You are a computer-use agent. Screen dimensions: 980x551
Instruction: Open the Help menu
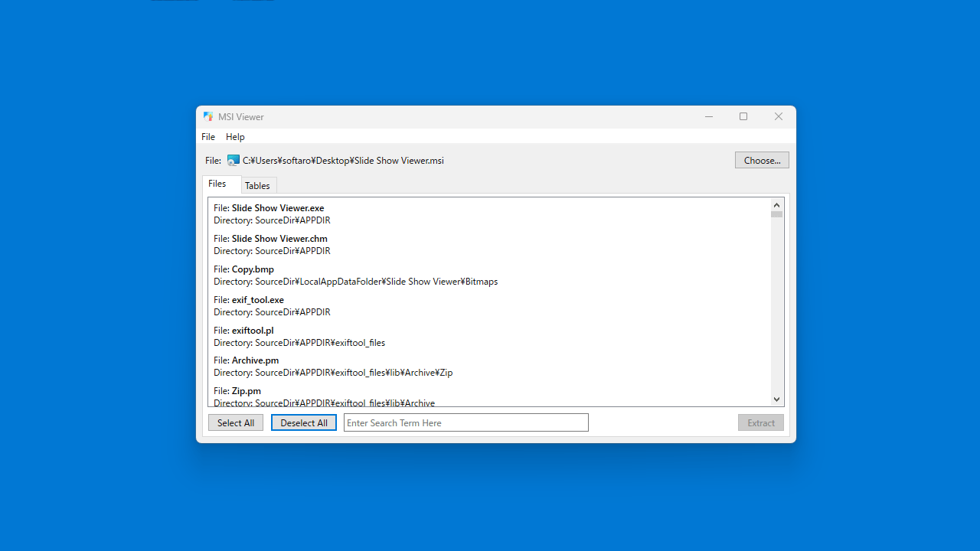235,137
